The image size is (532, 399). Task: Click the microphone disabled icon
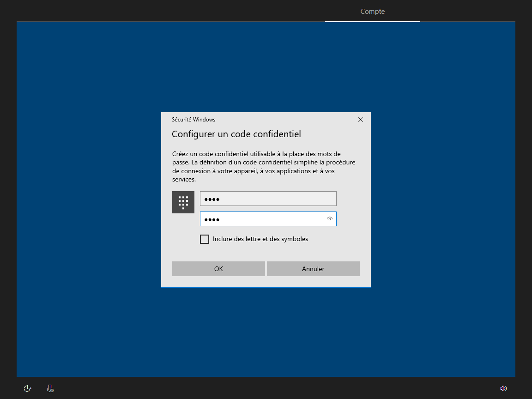[50, 388]
